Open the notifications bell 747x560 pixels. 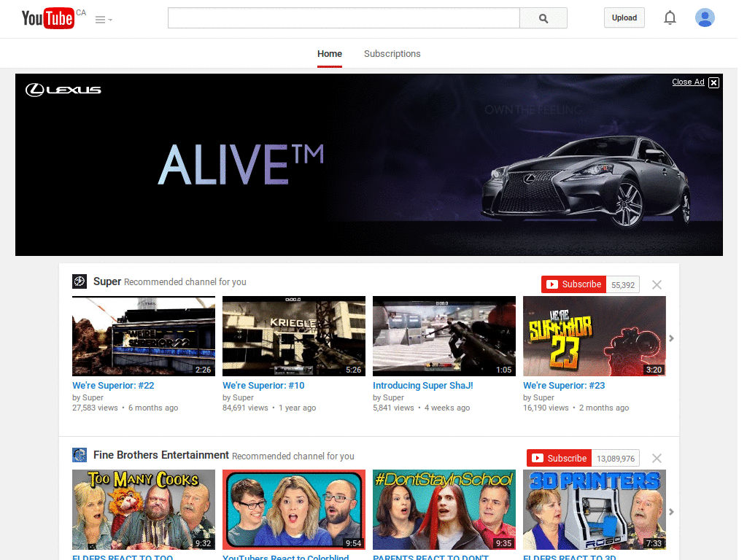point(670,17)
